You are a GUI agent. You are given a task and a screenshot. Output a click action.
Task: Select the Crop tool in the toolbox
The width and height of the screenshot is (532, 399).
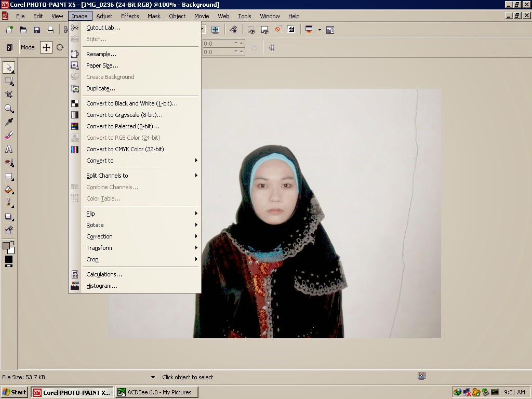click(x=8, y=95)
